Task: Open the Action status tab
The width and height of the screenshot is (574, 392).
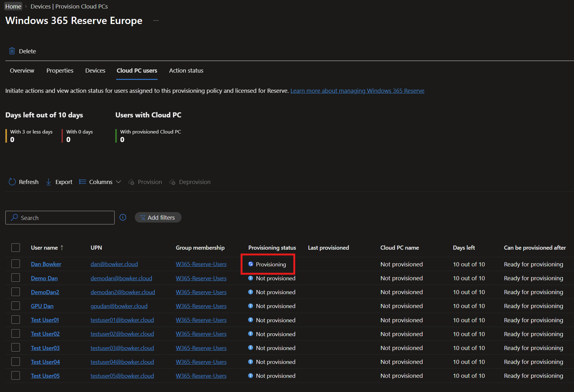Action: (186, 71)
